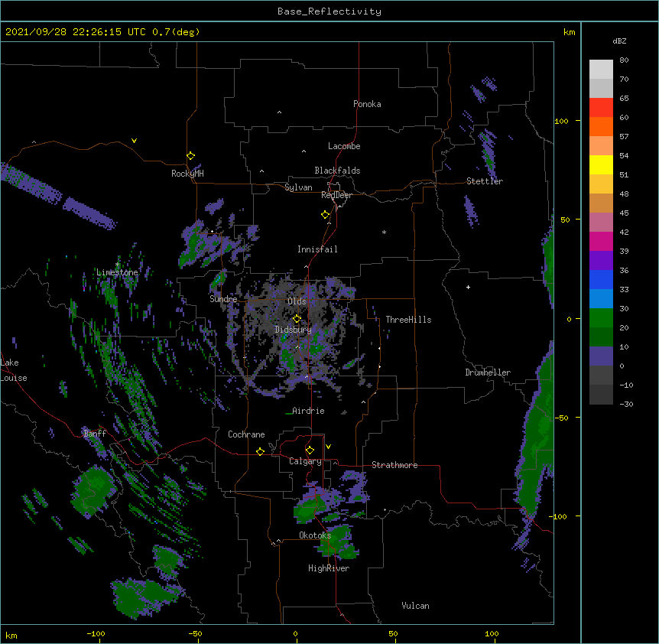The height and width of the screenshot is (644, 659).
Task: Click the 50 tick on the bottom axis
Action: (x=393, y=633)
